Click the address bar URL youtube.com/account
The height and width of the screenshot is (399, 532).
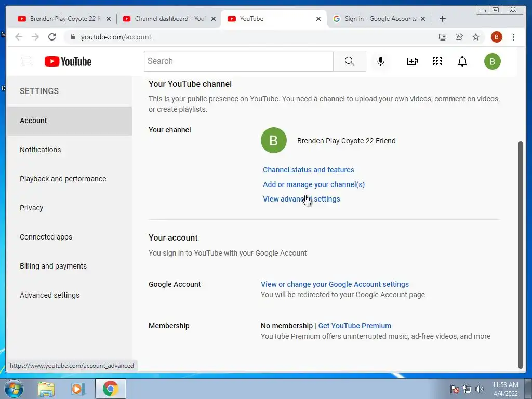click(116, 37)
